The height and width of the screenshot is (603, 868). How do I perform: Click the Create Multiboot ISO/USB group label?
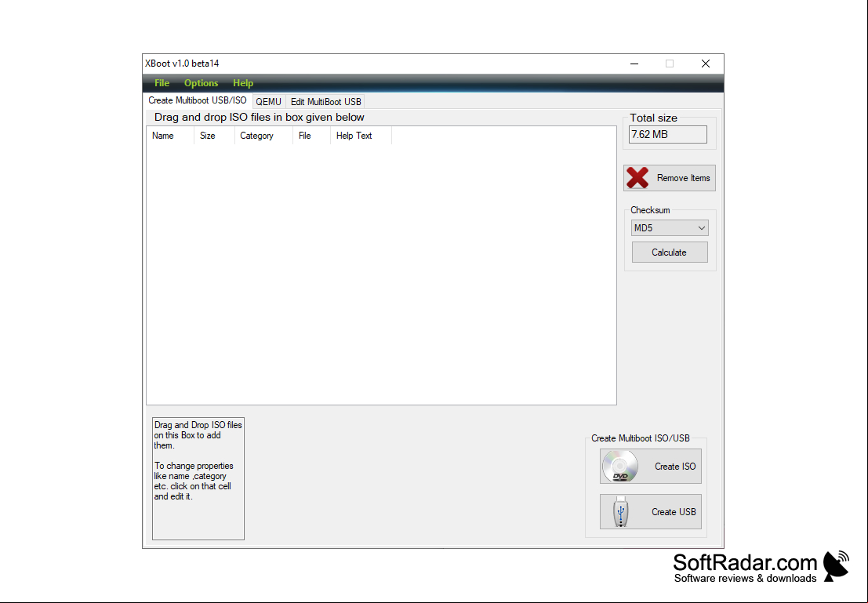[641, 438]
